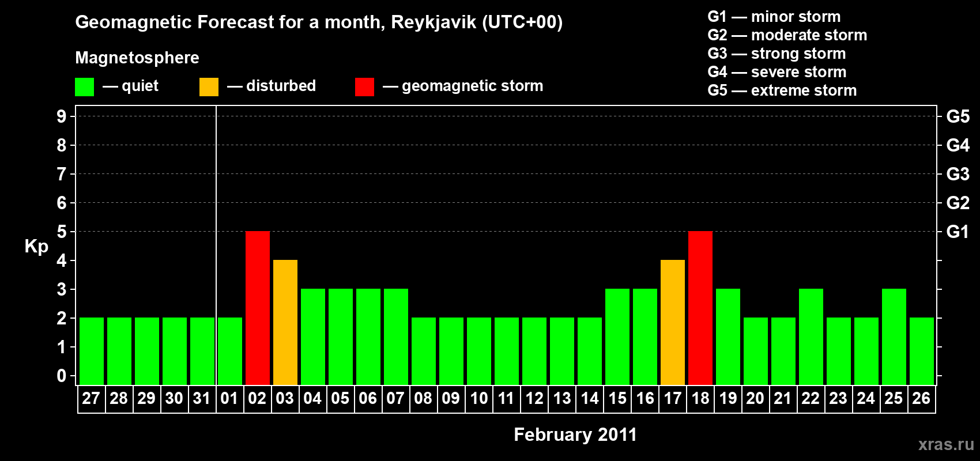Click the 'G4 — severe storm' legend line
Screen dimensions: 980x461
[x=777, y=72]
